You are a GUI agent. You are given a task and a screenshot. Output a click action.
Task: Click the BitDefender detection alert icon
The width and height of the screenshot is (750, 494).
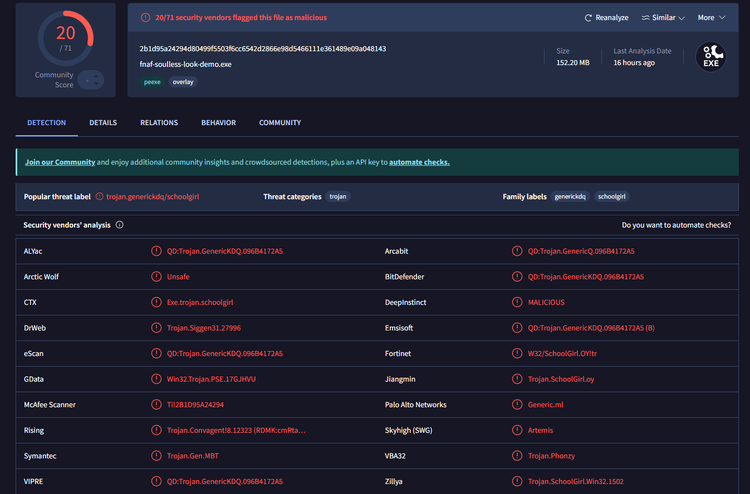click(517, 276)
